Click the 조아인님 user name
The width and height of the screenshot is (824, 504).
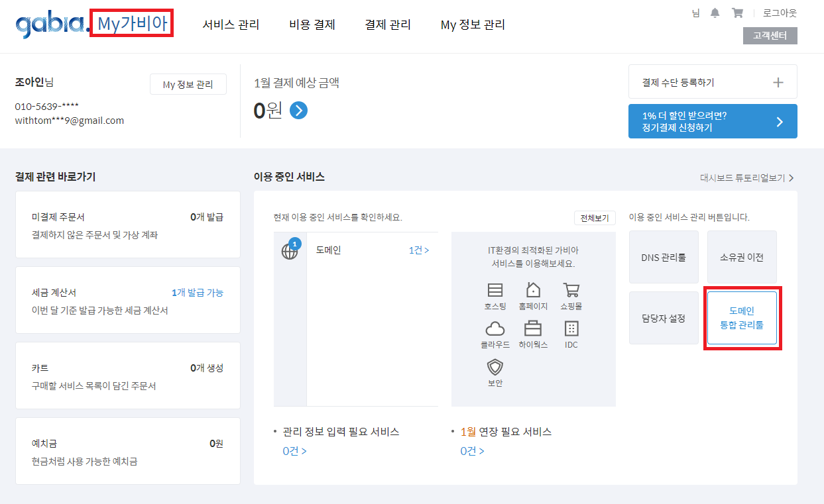(34, 82)
